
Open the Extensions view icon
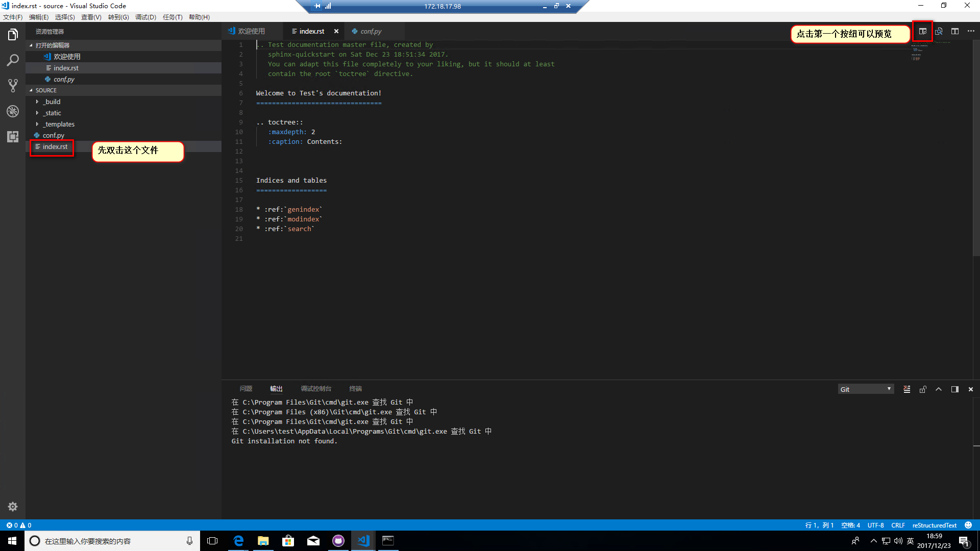tap(13, 137)
